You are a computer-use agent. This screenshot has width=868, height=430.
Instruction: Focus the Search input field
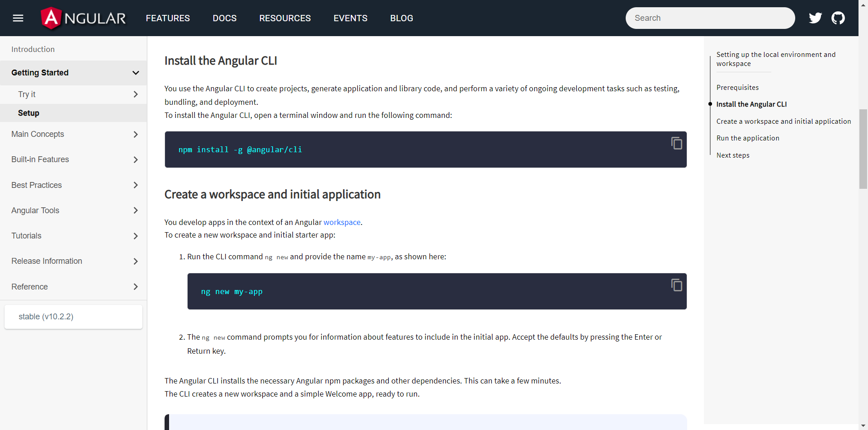(710, 18)
